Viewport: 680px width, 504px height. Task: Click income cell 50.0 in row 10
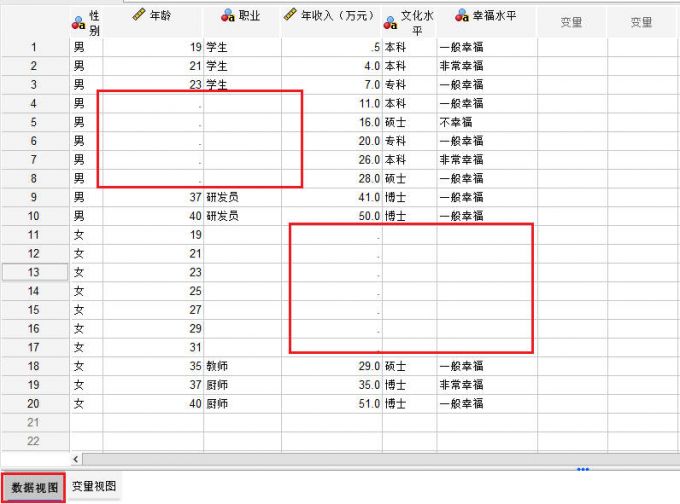(332, 216)
